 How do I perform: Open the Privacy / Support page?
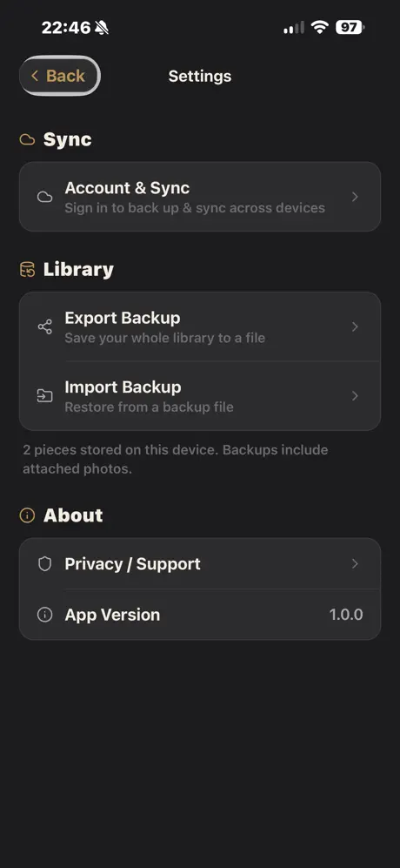pyautogui.click(x=200, y=563)
